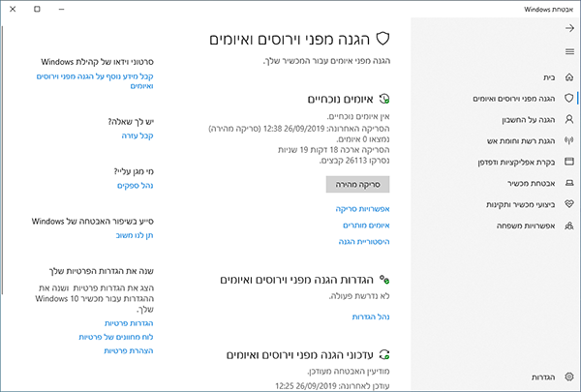The image size is (581, 392).
Task: Open the account protection person icon
Action: tap(569, 119)
